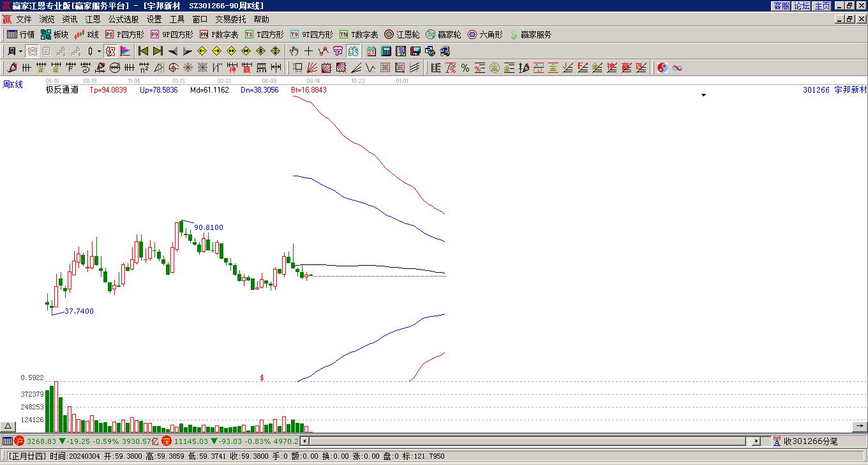868x465 pixels.
Task: Select the percent sign tool
Action: (x=465, y=68)
